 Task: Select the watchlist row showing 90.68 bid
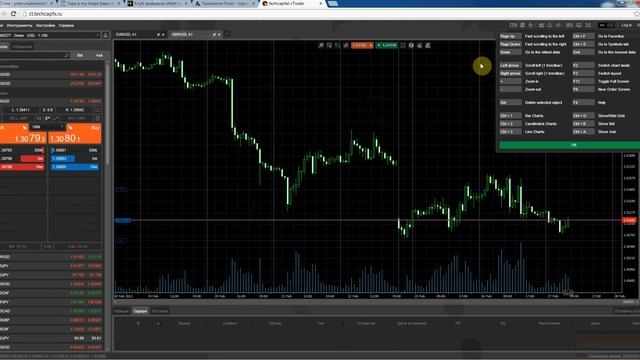(x=51, y=338)
